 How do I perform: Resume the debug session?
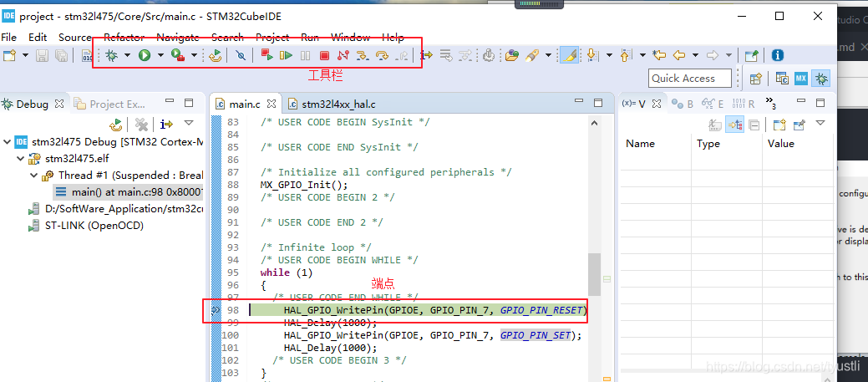(x=287, y=55)
